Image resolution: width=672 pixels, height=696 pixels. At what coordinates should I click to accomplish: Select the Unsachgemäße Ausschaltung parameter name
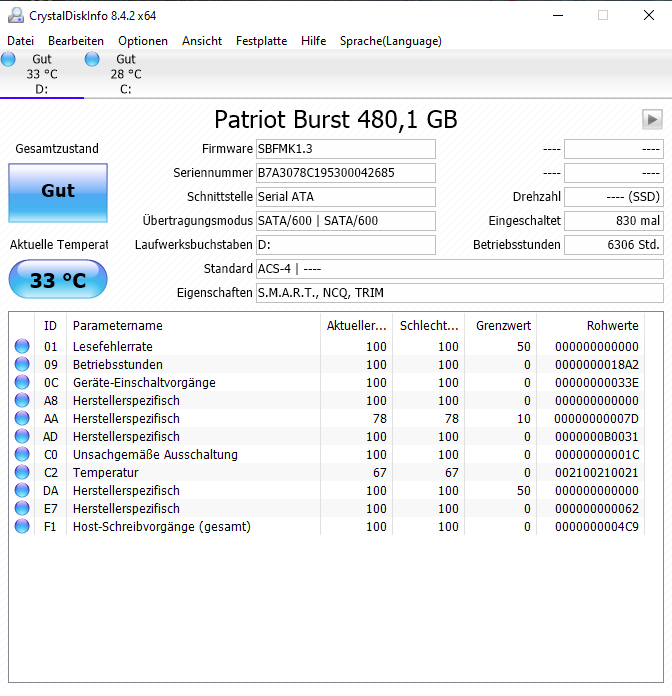tap(155, 455)
